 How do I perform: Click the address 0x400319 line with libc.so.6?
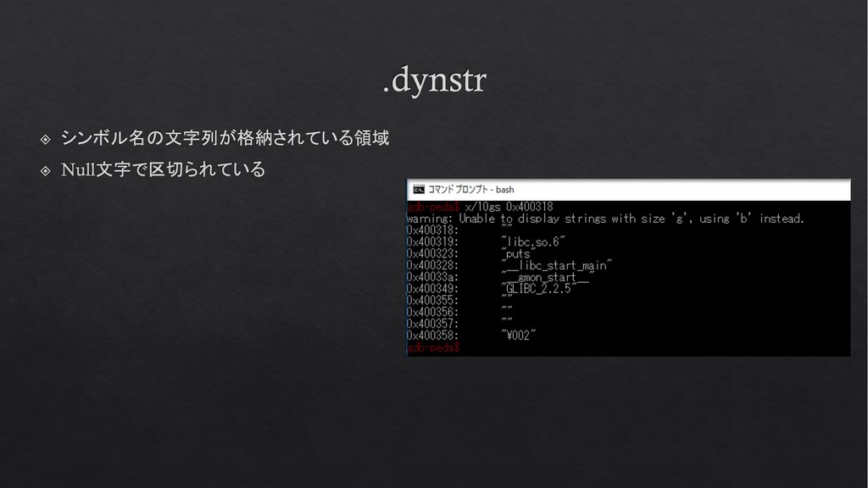tap(486, 241)
